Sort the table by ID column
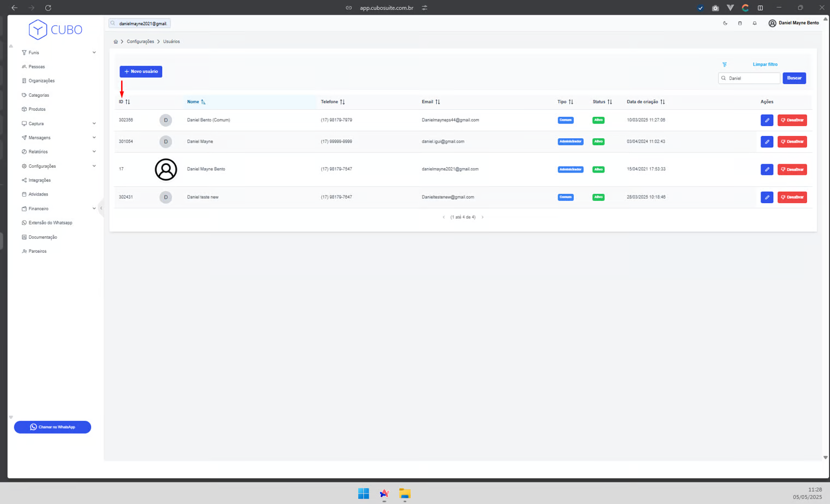Image resolution: width=830 pixels, height=504 pixels. 124,102
